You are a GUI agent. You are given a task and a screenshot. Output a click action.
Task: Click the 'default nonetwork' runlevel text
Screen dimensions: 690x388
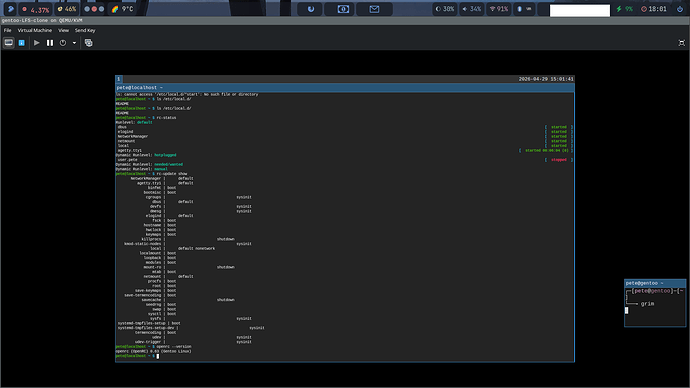[196, 249]
